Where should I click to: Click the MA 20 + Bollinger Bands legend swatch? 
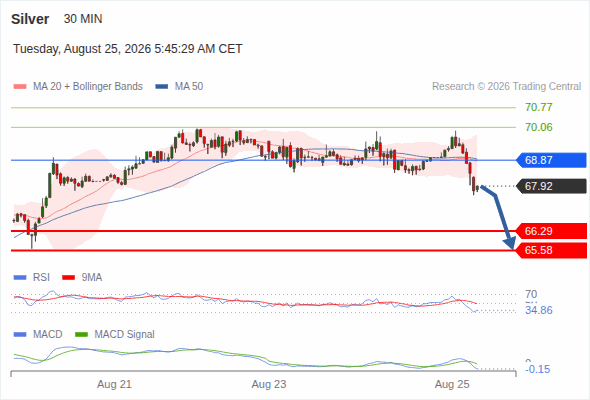(20, 87)
